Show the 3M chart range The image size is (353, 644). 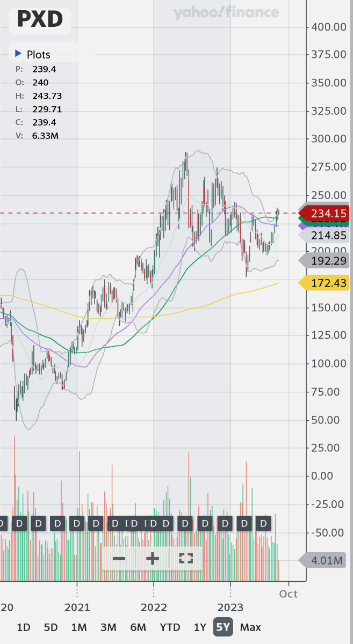[x=108, y=627]
